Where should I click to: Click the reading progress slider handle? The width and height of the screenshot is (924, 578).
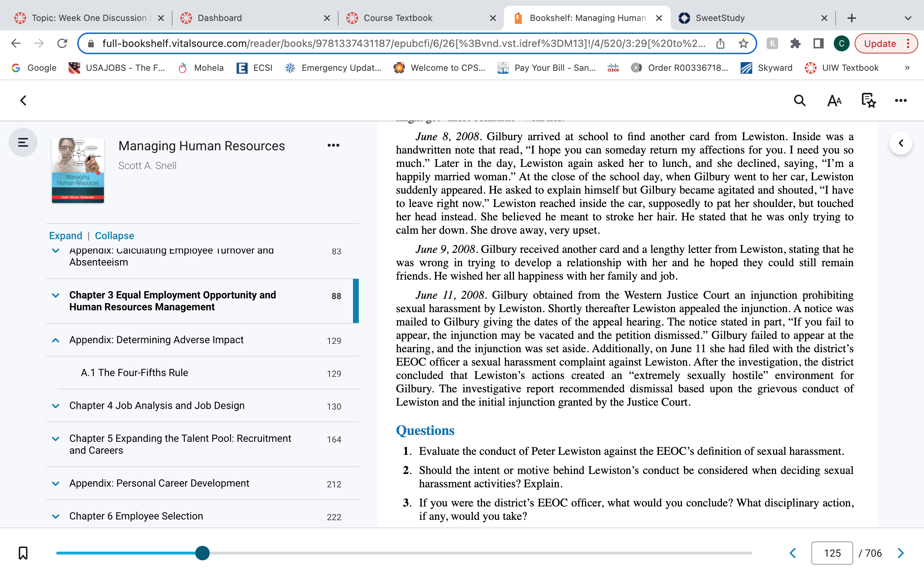click(202, 553)
